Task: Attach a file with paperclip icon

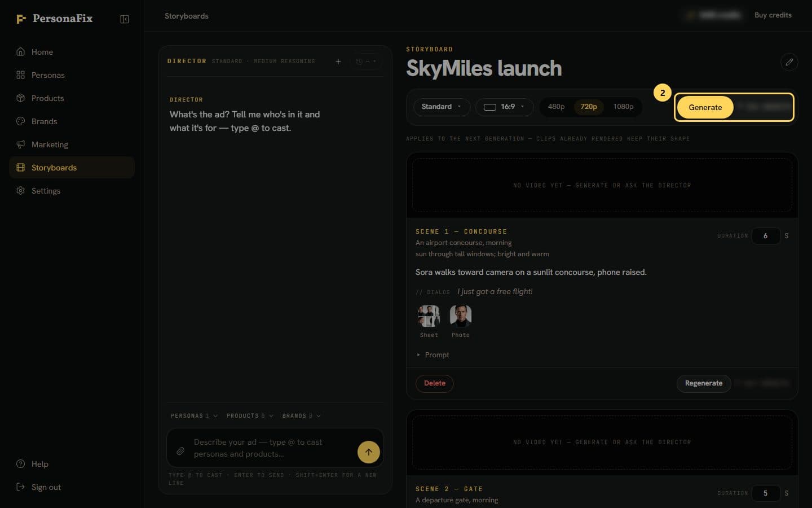Action: coord(180,451)
